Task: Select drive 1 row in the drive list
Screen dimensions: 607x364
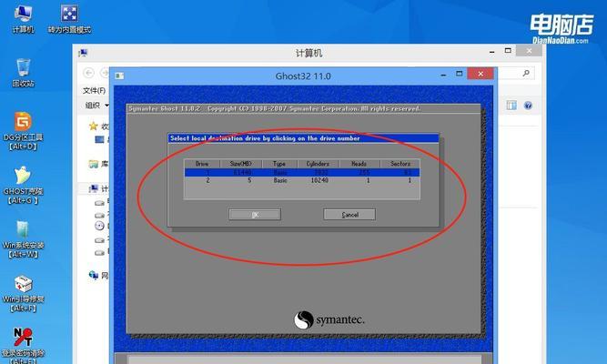Action: [x=302, y=172]
